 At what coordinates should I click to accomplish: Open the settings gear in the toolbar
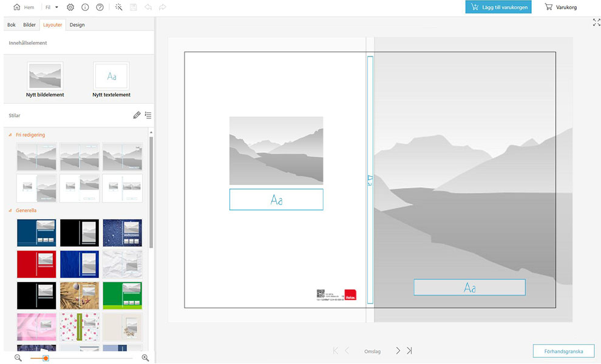(70, 7)
